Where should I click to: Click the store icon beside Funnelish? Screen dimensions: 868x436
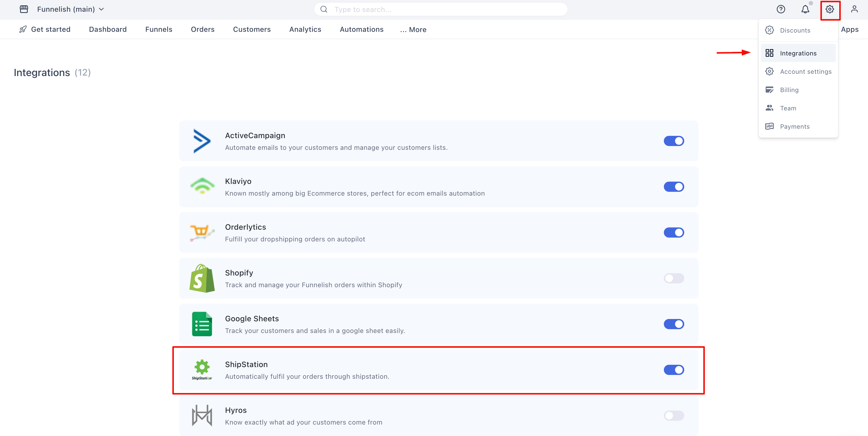(24, 9)
